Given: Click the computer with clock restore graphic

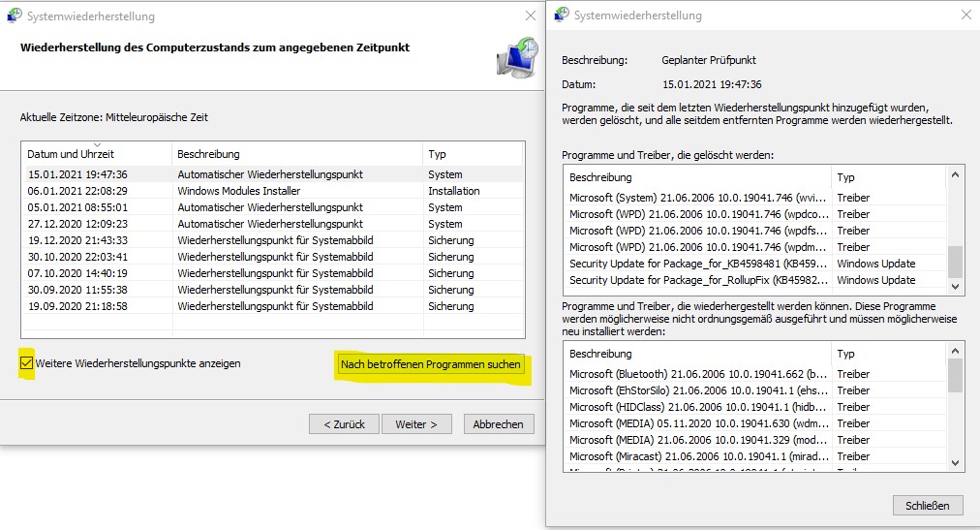Looking at the screenshot, I should point(518,57).
